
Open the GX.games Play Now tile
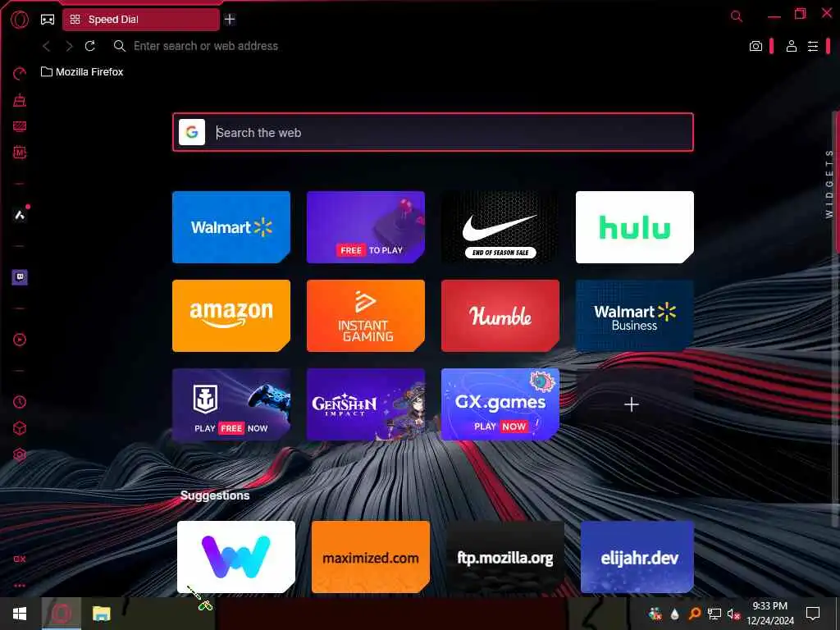(x=500, y=404)
